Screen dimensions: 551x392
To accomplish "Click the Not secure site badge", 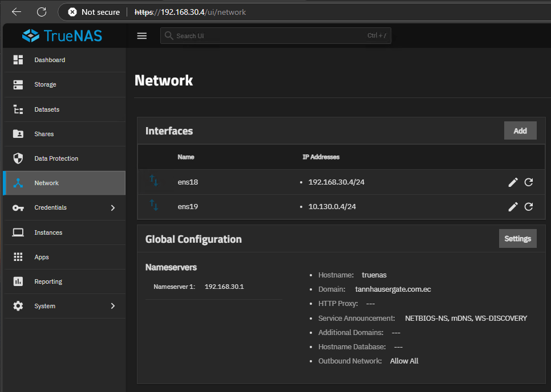I will click(94, 12).
